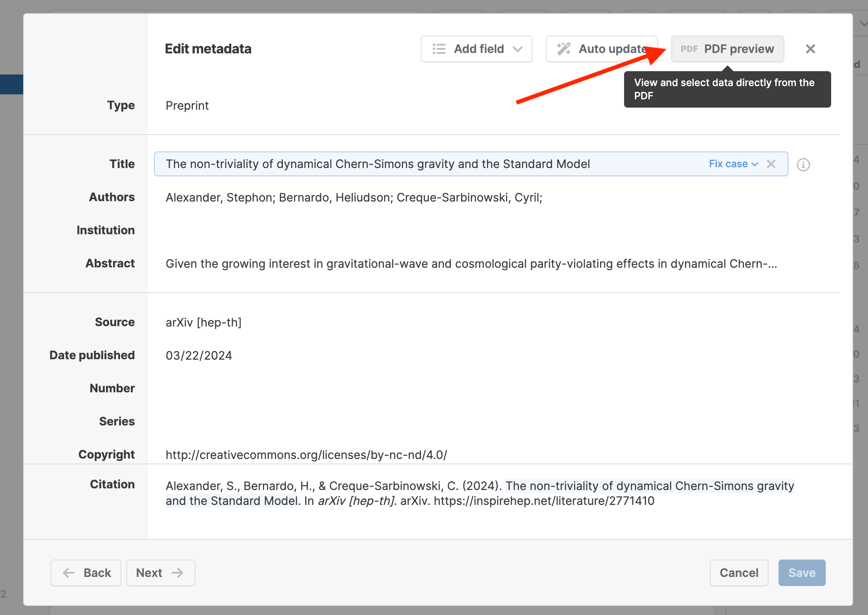This screenshot has width=868, height=615.
Task: Expand the Add field dropdown chevron
Action: 518,49
